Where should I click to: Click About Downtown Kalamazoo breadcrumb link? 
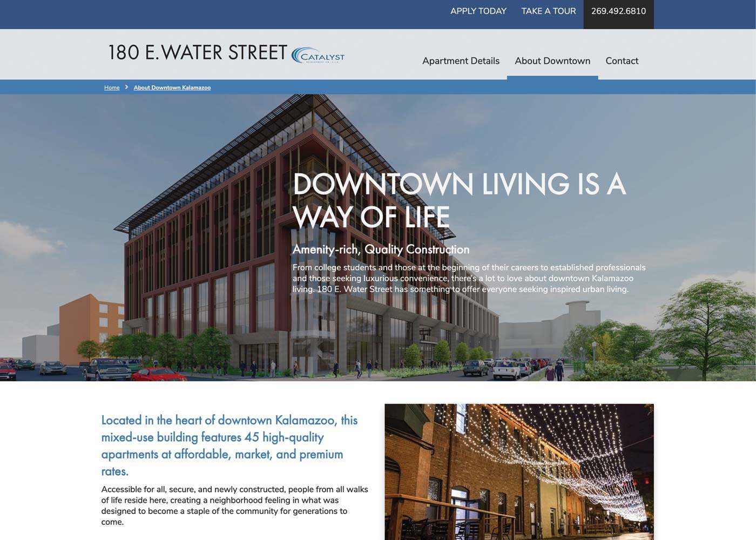coord(172,87)
